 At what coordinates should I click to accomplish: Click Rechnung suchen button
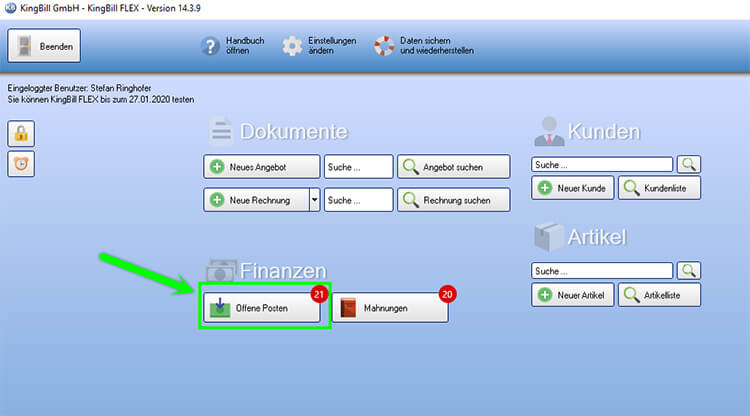[x=453, y=200]
